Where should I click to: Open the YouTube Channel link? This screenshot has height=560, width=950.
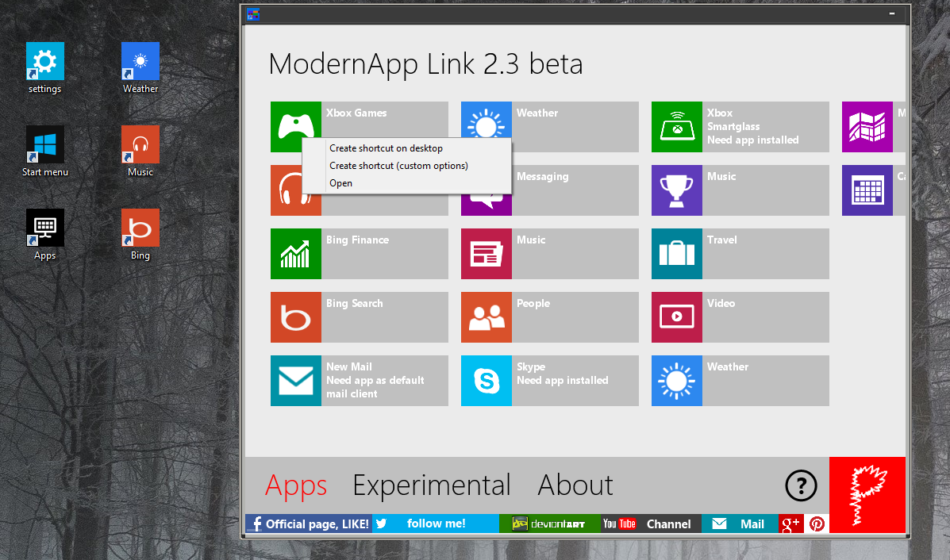click(651, 524)
